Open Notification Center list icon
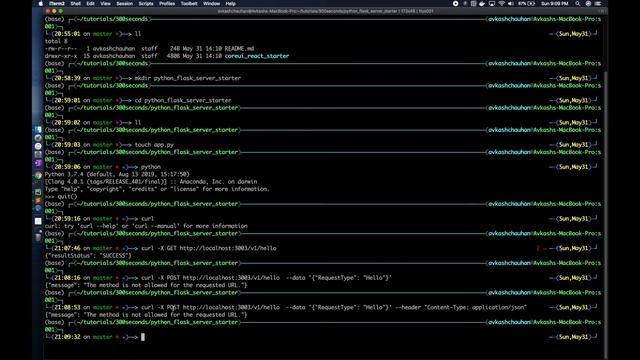This screenshot has width=640, height=360. 598,4
